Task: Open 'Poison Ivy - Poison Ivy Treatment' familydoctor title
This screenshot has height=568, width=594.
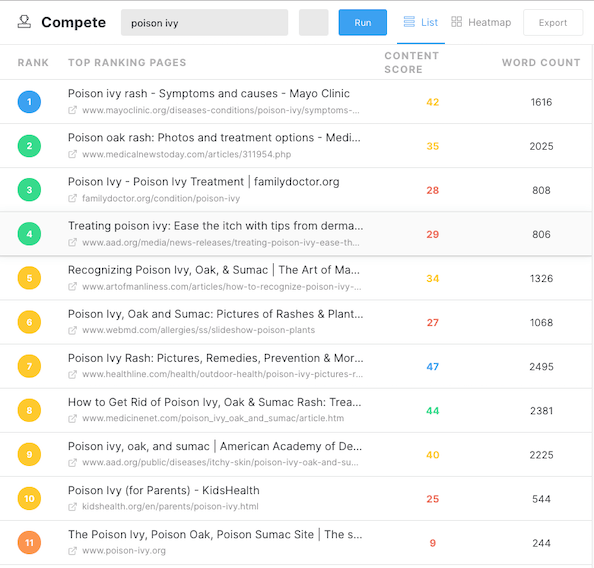Action: pyautogui.click(x=204, y=182)
